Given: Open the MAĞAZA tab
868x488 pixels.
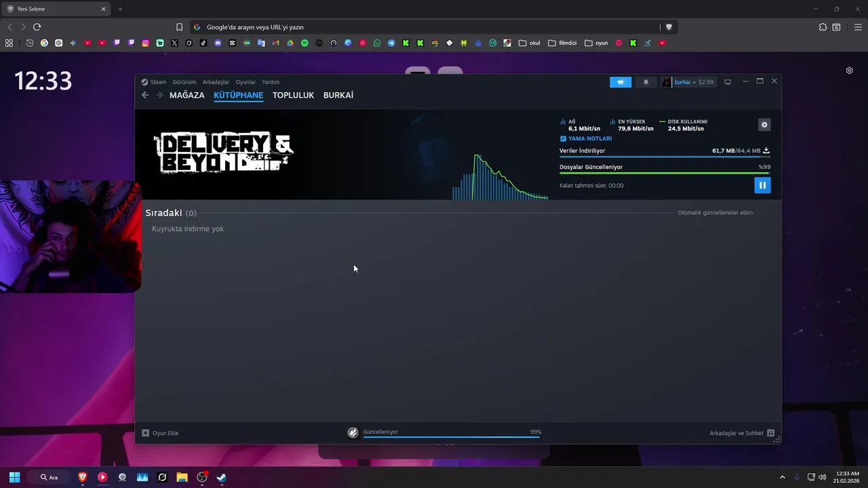Looking at the screenshot, I should 186,95.
